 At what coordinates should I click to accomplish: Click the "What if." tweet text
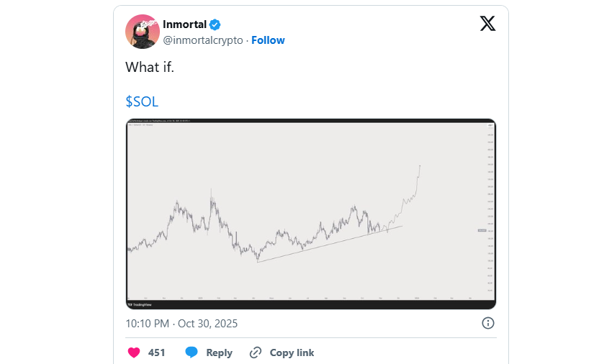coord(149,67)
